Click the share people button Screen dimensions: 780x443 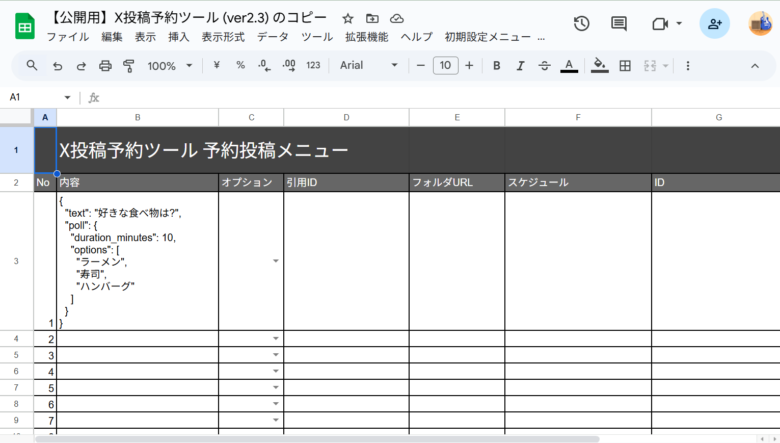pyautogui.click(x=714, y=23)
